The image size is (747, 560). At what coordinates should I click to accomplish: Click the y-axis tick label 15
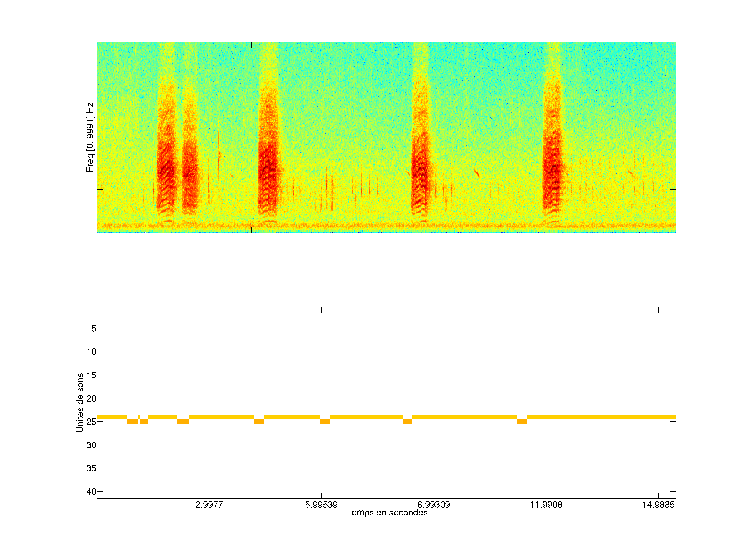[91, 375]
